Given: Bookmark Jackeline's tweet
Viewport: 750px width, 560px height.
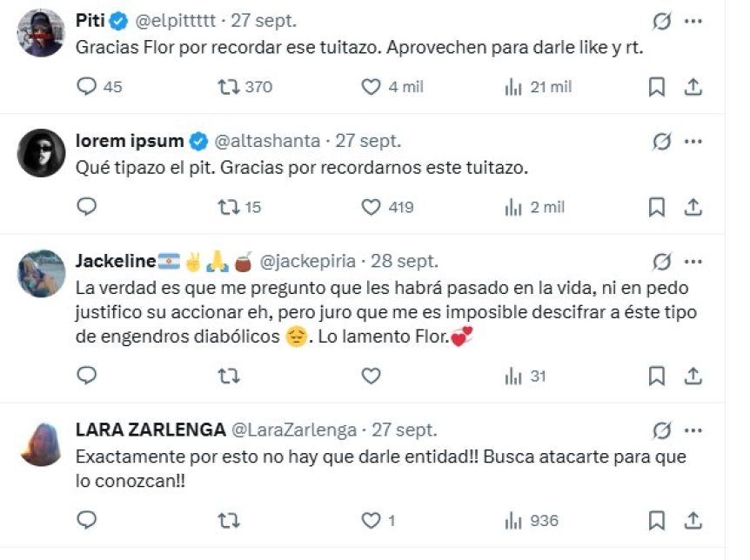Looking at the screenshot, I should [658, 376].
